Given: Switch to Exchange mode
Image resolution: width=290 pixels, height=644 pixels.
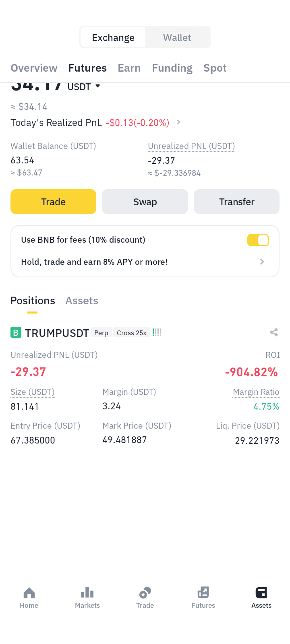Looking at the screenshot, I should 113,37.
